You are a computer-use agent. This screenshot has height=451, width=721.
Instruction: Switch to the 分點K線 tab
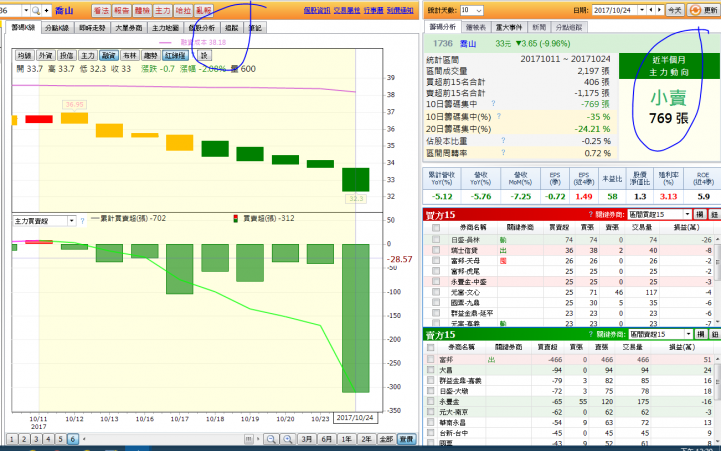tap(57, 28)
